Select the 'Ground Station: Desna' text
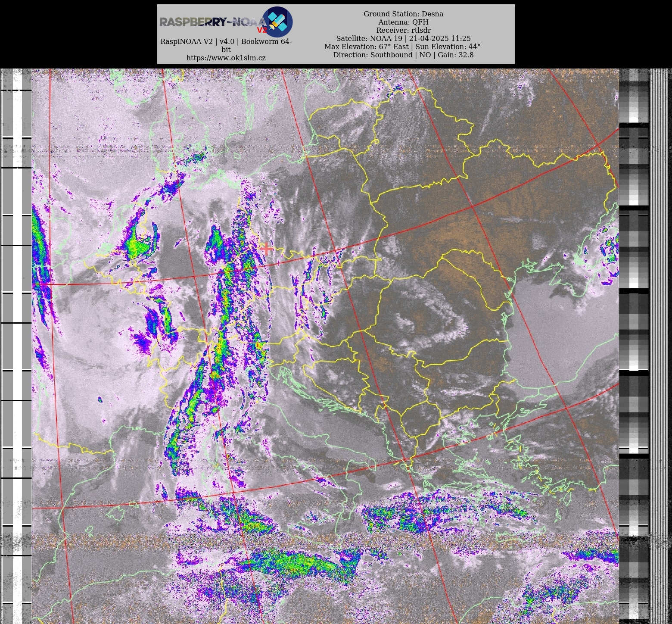 click(x=403, y=14)
